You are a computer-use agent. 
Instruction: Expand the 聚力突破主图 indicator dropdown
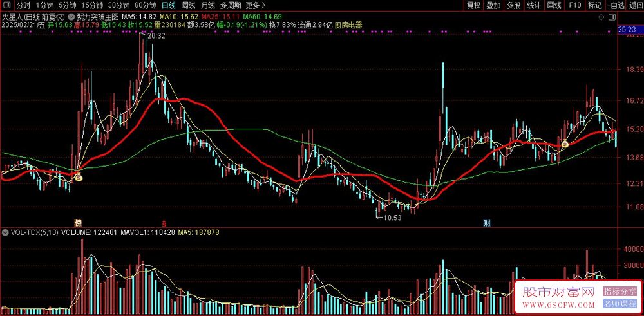(71, 17)
